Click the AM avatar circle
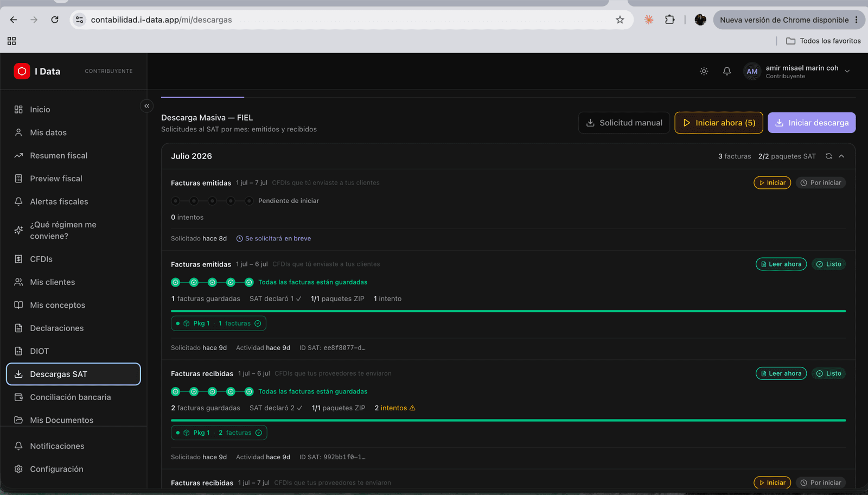868x495 pixels. click(752, 71)
